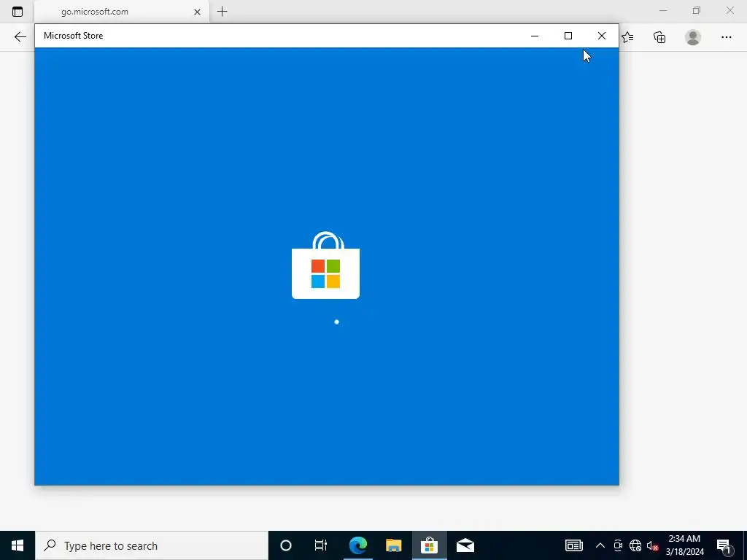Click the Microsoft Store title text
The height and width of the screenshot is (560, 747).
tap(74, 36)
